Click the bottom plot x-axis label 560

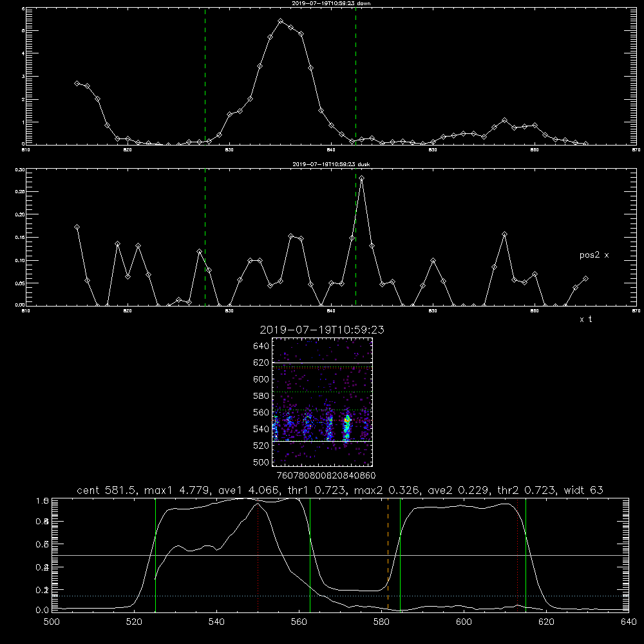click(x=299, y=622)
